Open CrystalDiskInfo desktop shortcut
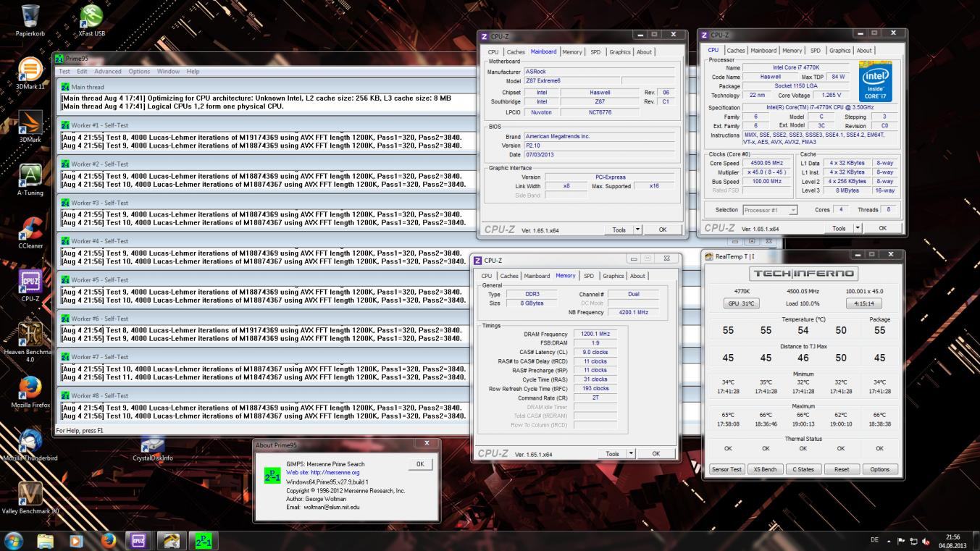 point(153,448)
